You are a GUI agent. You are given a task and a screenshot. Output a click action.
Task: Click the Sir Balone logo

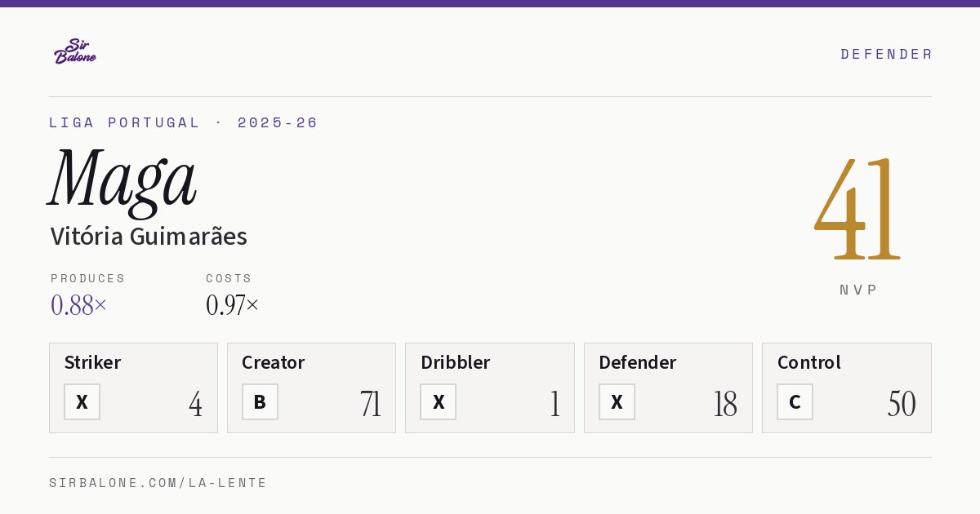click(75, 51)
